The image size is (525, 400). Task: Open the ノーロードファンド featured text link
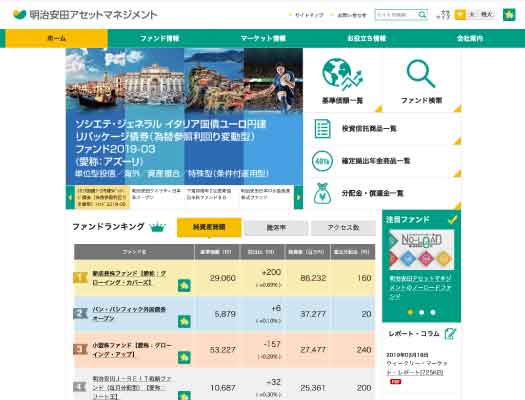[421, 288]
